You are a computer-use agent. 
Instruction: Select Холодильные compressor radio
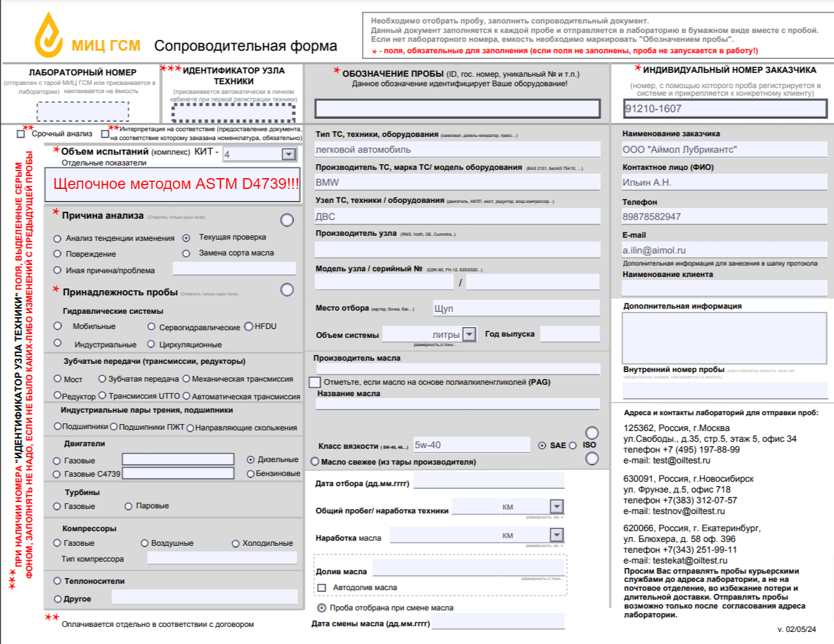tap(236, 543)
